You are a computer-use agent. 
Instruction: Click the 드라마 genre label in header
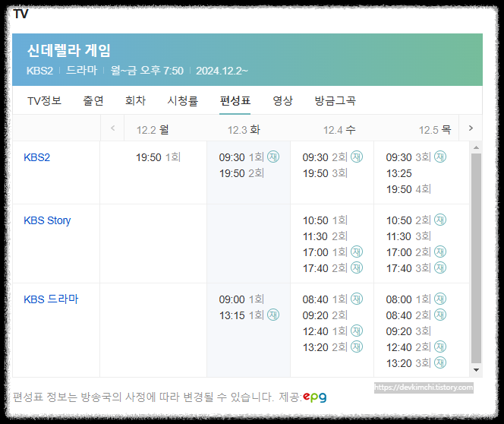click(81, 71)
